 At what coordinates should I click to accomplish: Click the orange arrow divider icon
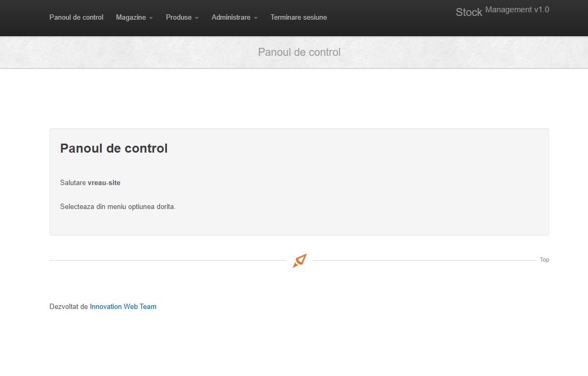(299, 261)
